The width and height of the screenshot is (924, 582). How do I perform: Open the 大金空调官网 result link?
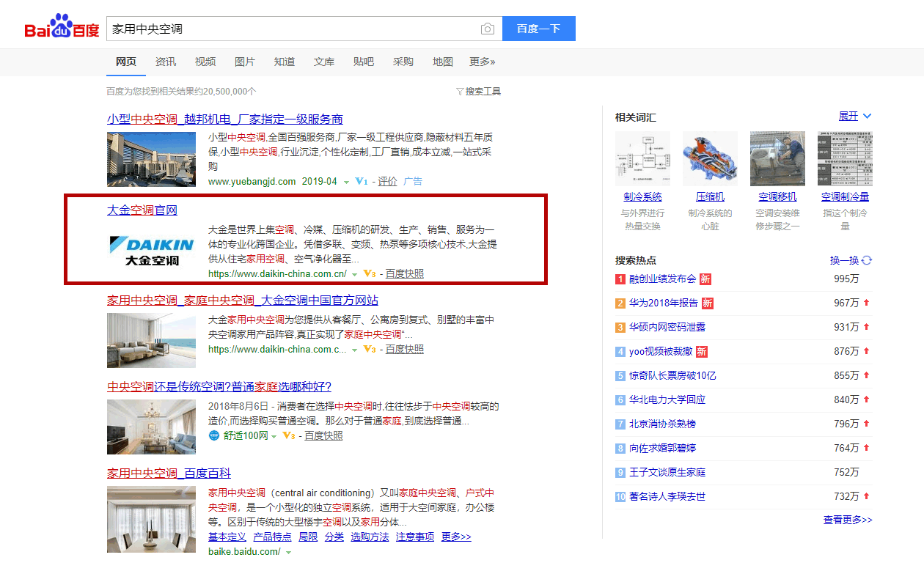point(142,210)
